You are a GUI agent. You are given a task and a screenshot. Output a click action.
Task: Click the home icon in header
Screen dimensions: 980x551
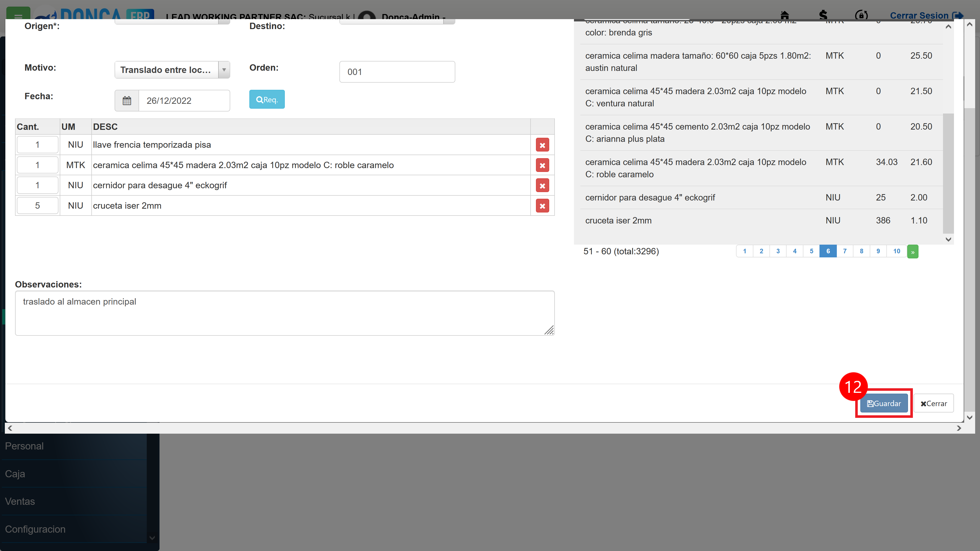click(x=785, y=15)
